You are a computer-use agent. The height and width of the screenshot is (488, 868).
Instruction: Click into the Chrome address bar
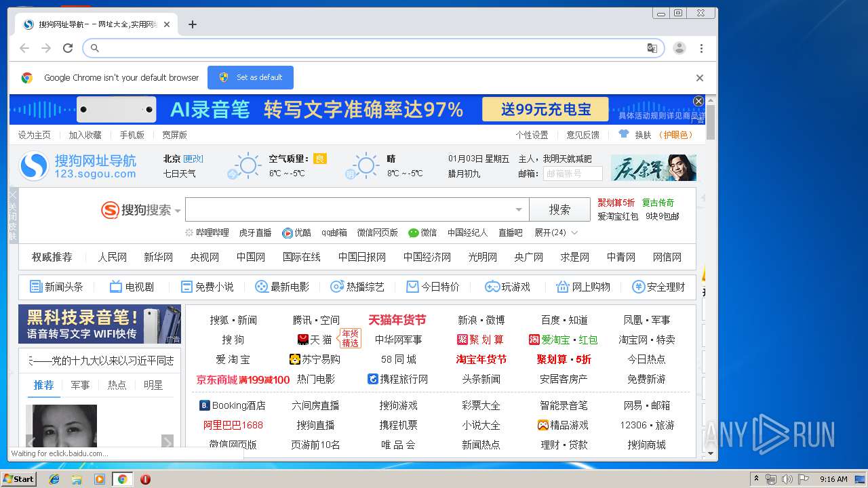[x=373, y=48]
